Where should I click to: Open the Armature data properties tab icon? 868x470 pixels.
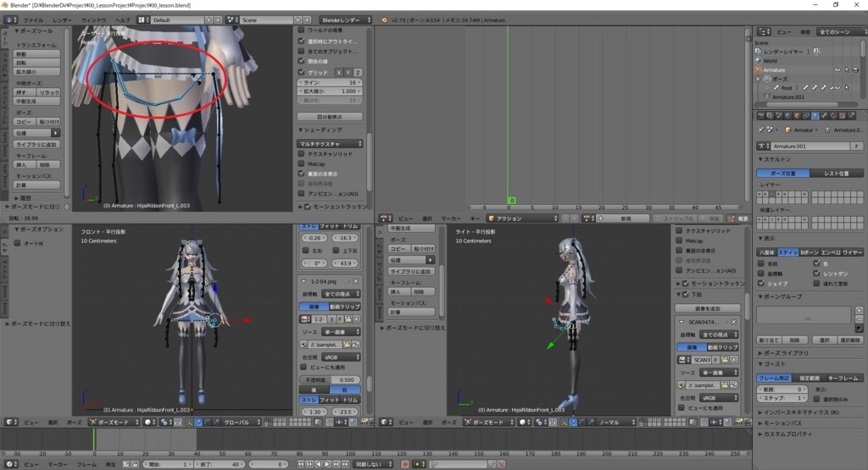(x=815, y=115)
